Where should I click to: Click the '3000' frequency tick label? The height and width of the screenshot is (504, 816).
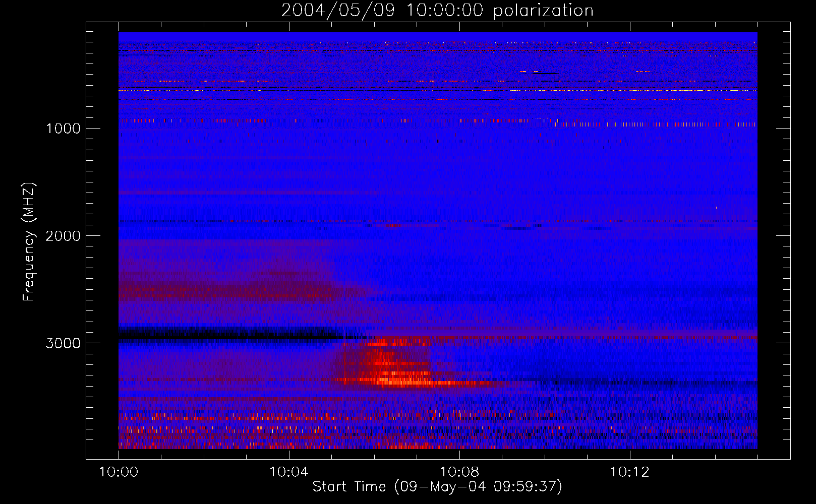pos(63,343)
